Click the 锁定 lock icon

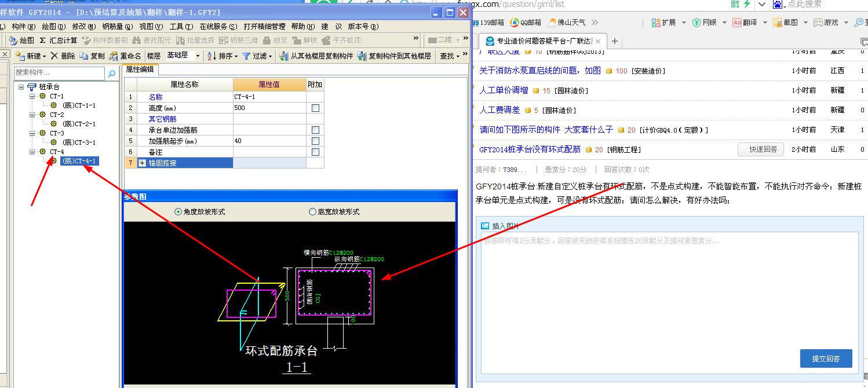[x=275, y=41]
